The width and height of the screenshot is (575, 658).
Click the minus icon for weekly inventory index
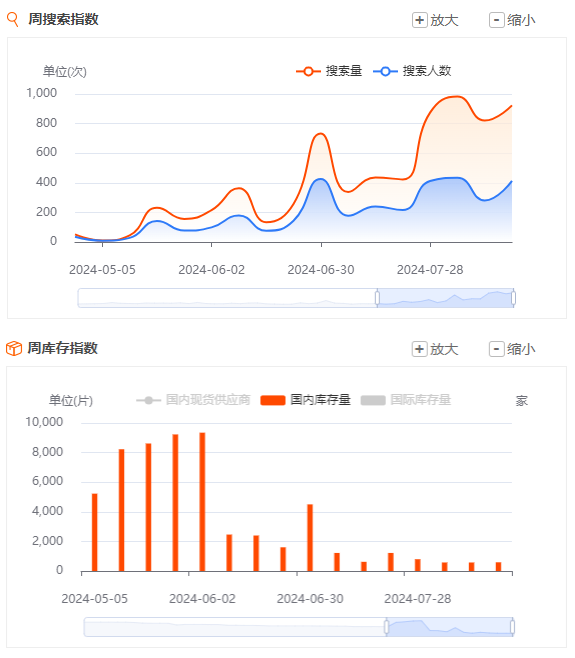[497, 349]
